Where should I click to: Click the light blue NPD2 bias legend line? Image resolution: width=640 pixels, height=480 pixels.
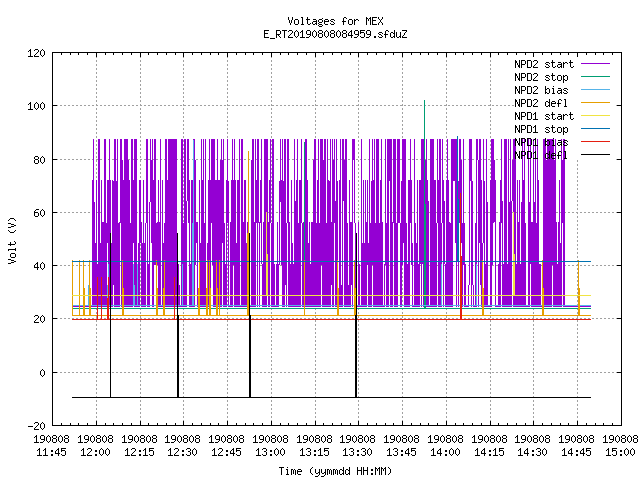[595, 89]
